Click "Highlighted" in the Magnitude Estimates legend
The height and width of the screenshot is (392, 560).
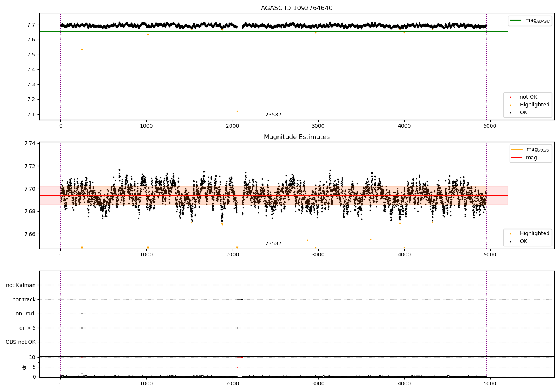(535, 234)
